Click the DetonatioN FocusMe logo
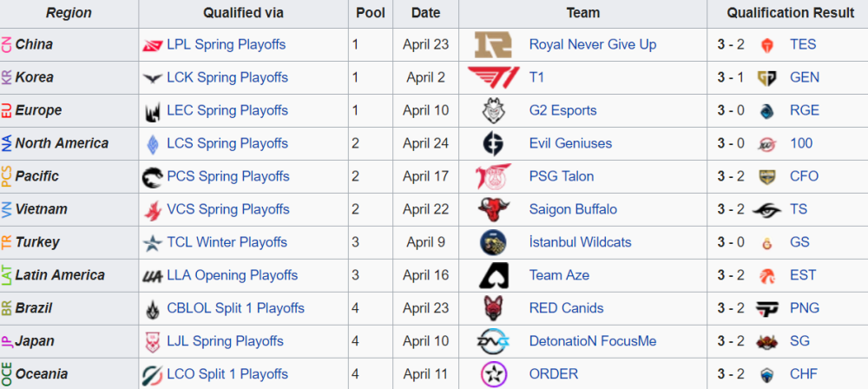Image resolution: width=868 pixels, height=389 pixels. coord(494,341)
